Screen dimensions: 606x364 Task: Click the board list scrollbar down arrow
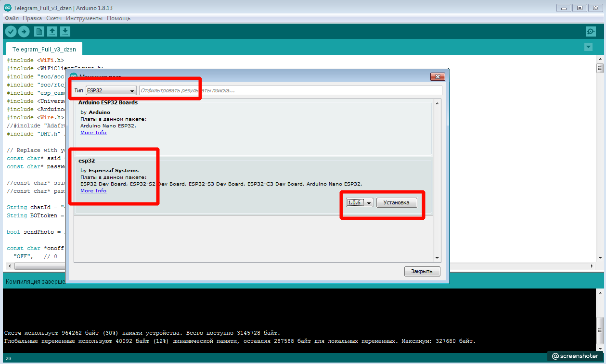coord(437,258)
